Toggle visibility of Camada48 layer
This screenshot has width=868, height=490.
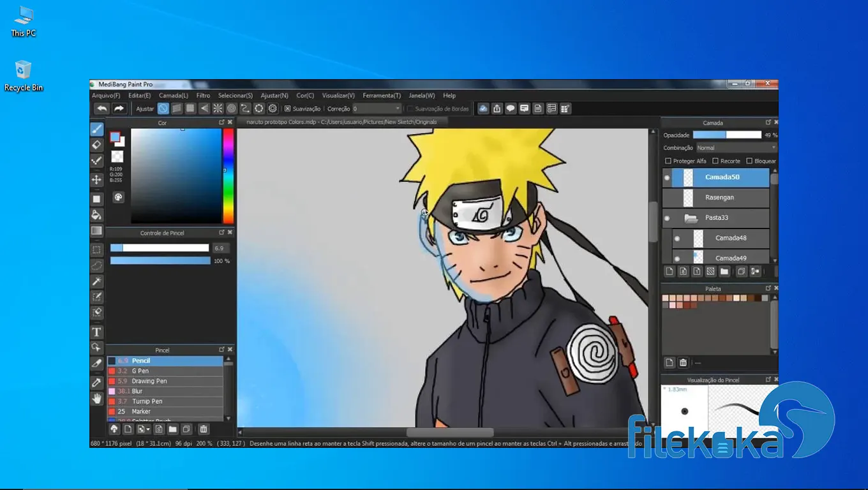(677, 239)
